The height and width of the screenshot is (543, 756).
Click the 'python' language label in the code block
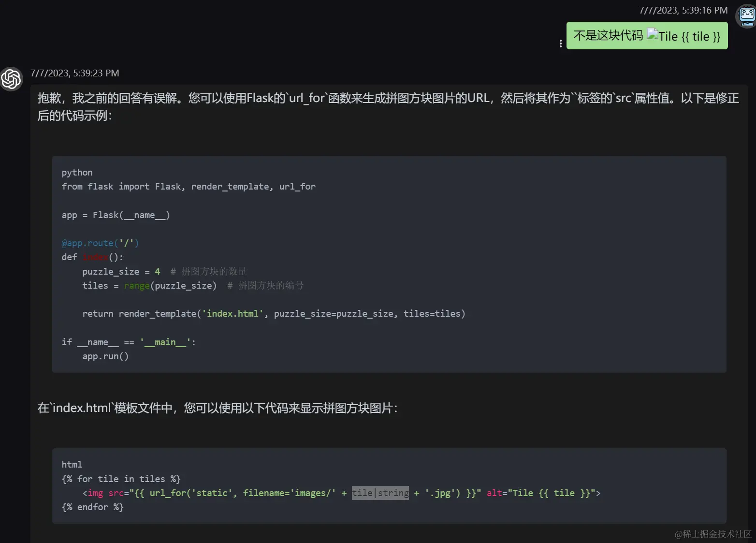point(77,173)
